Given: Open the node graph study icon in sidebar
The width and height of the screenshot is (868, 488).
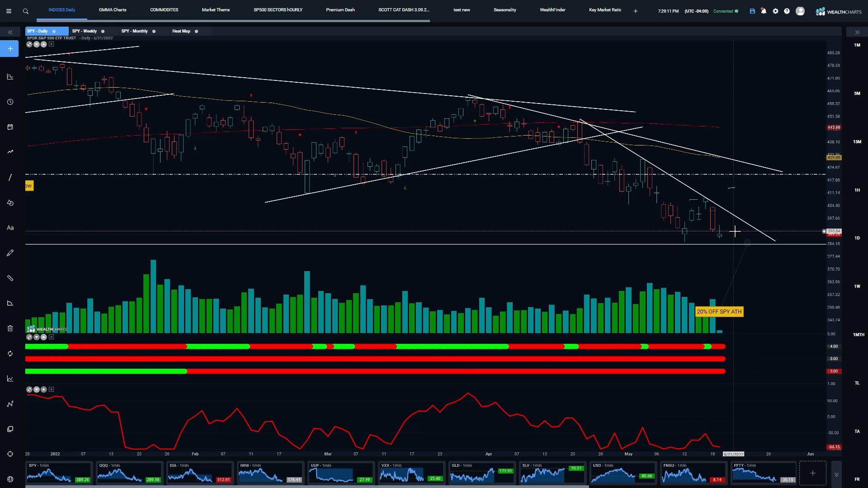Looking at the screenshot, I should [10, 404].
